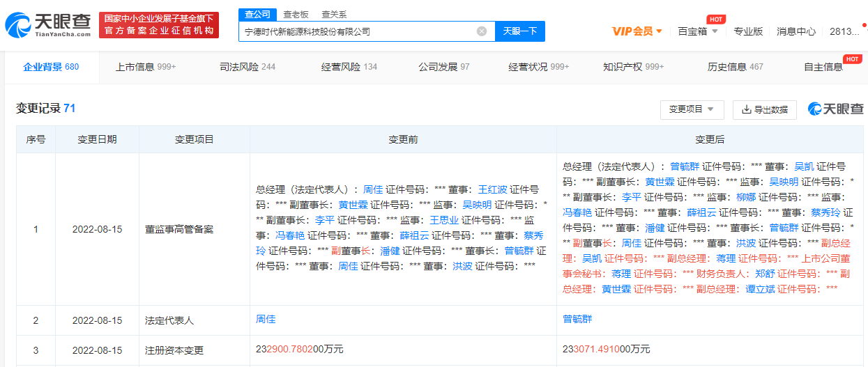868x367 pixels.
Task: Select the 上市信息 999+ tab
Action: (146, 67)
